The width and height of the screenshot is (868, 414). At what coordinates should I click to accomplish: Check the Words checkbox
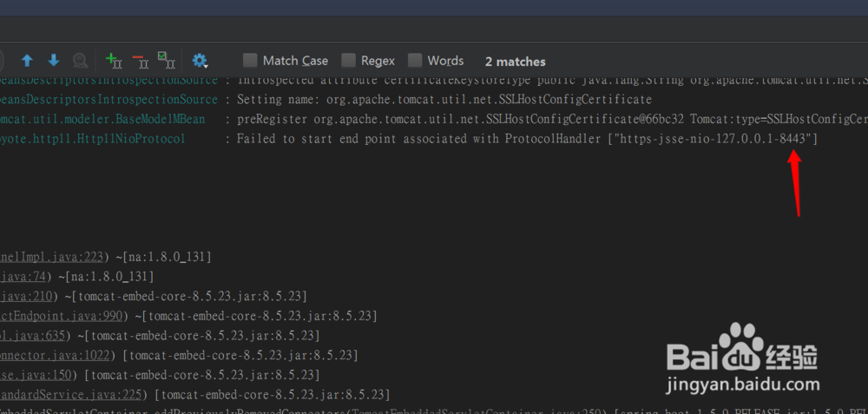click(415, 61)
